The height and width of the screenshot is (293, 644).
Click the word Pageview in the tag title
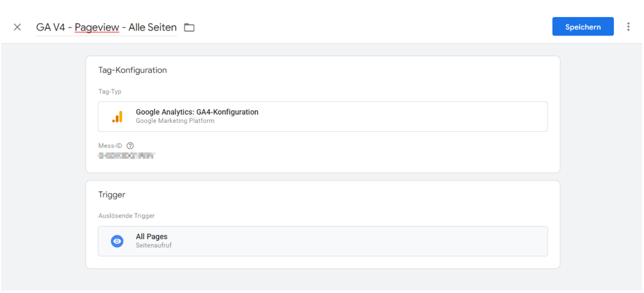point(97,27)
